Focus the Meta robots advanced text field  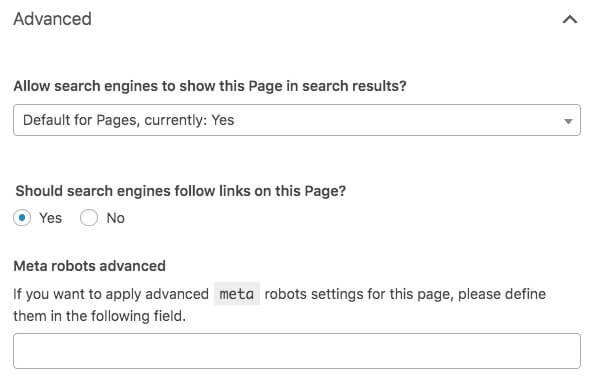point(297,351)
